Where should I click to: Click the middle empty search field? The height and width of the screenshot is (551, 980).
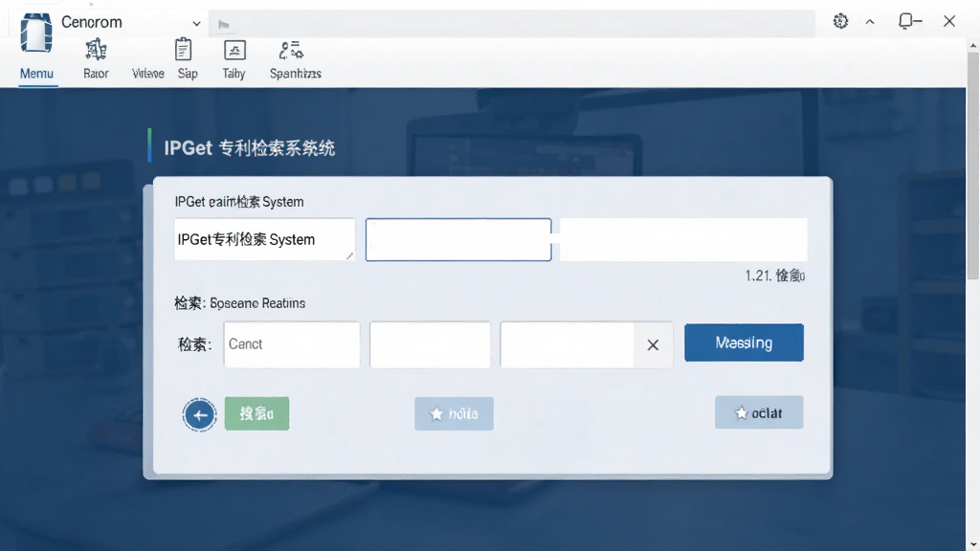point(430,344)
